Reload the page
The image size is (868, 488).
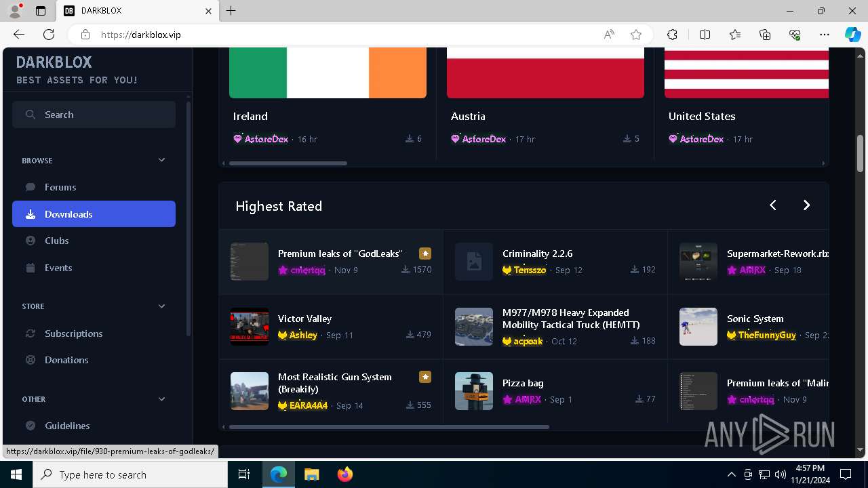(49, 35)
